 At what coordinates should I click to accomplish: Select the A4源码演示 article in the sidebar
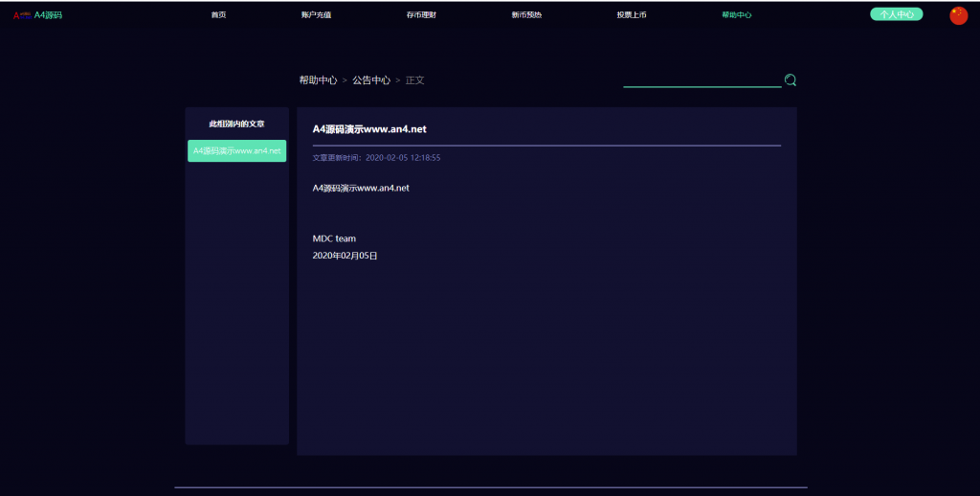(x=236, y=151)
